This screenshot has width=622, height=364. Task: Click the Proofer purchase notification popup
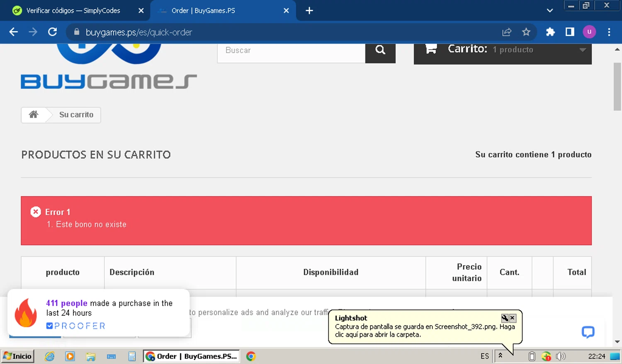(x=99, y=313)
